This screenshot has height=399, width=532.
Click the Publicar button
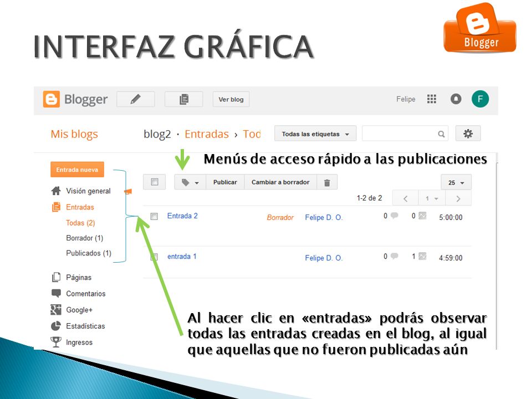(225, 182)
